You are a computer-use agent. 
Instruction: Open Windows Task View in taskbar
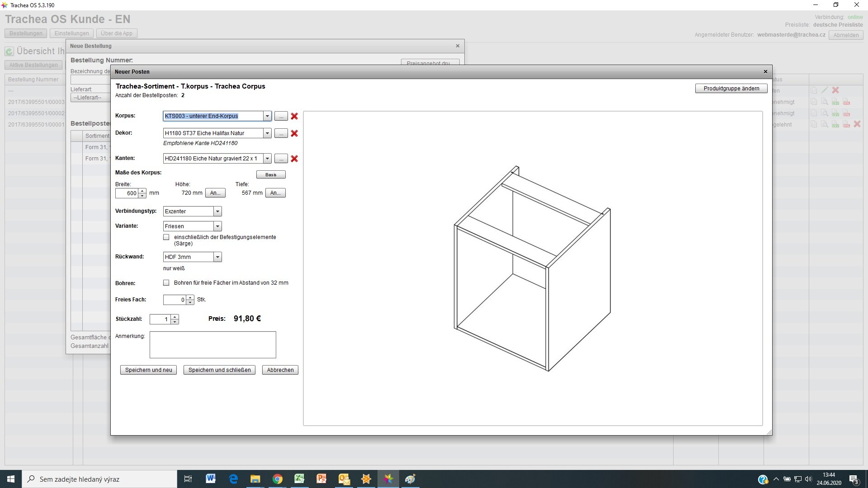click(x=188, y=479)
